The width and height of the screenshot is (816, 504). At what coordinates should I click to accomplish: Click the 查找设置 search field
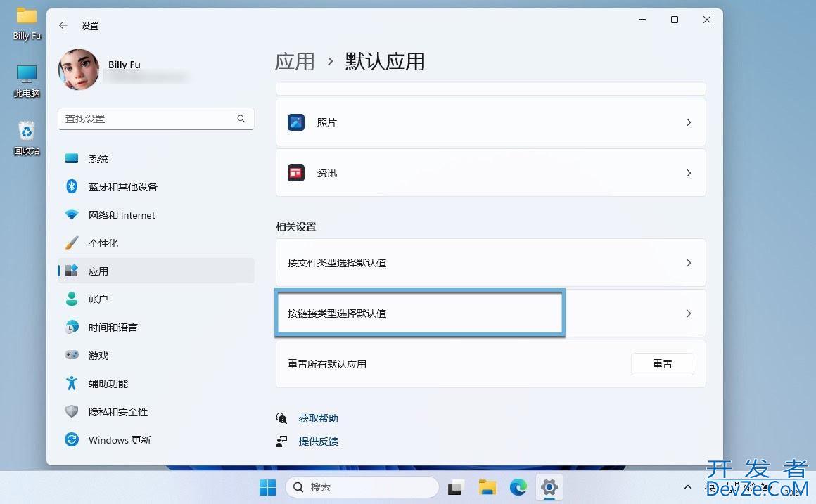(155, 119)
